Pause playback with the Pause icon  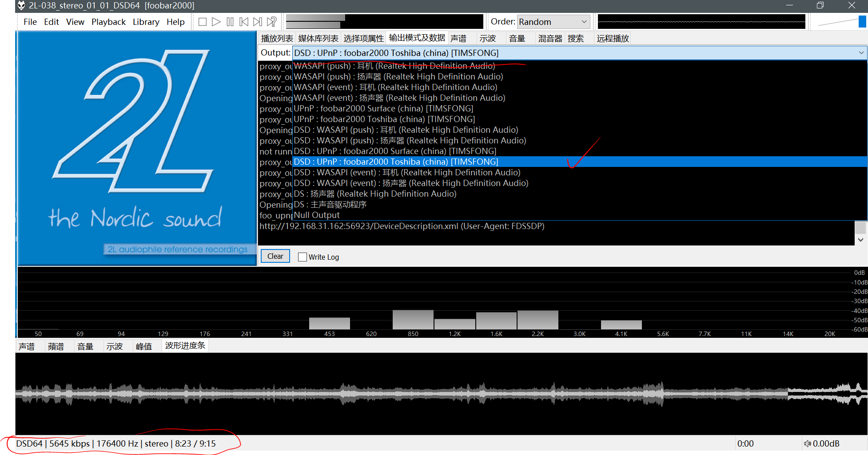click(x=230, y=22)
